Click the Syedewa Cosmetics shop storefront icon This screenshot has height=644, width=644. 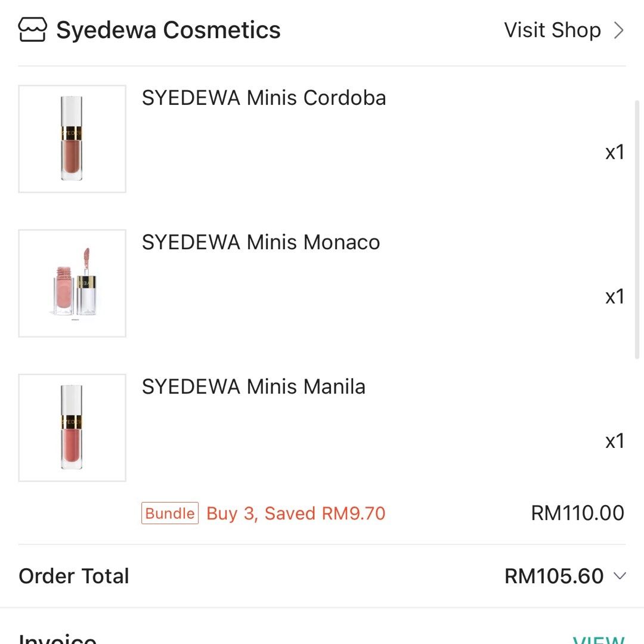(x=33, y=29)
